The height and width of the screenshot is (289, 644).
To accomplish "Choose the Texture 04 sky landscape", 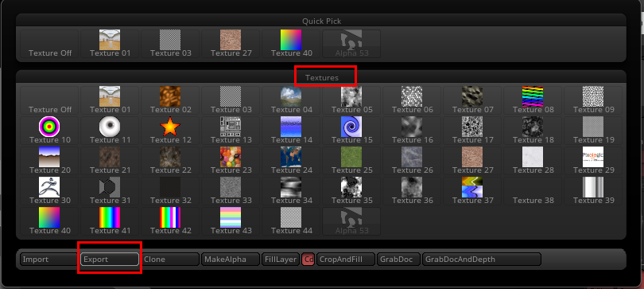I will [291, 100].
